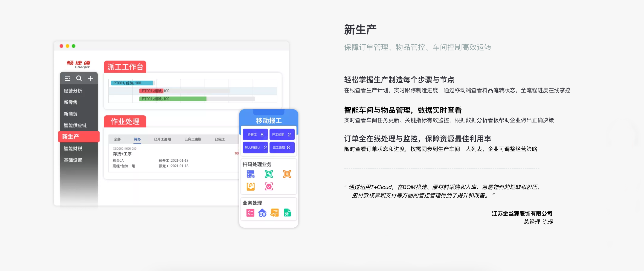The image size is (644, 271).
Task: Open 智能供应链 in the sidebar menu
Action: click(x=75, y=125)
